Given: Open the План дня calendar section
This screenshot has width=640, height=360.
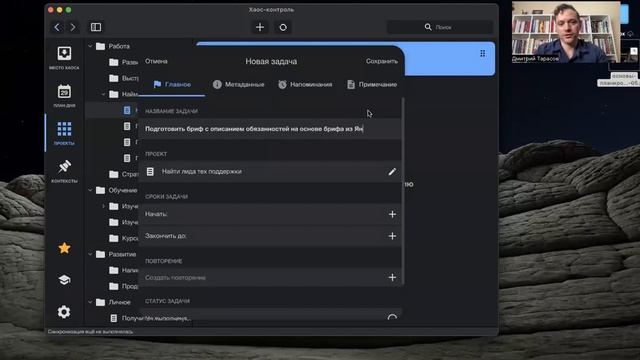Looking at the screenshot, I should 64,96.
